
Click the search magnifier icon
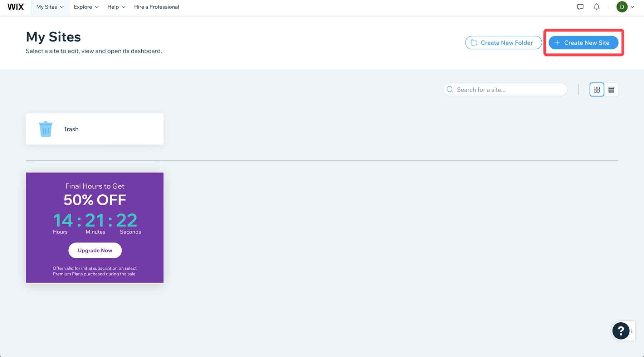(x=450, y=89)
